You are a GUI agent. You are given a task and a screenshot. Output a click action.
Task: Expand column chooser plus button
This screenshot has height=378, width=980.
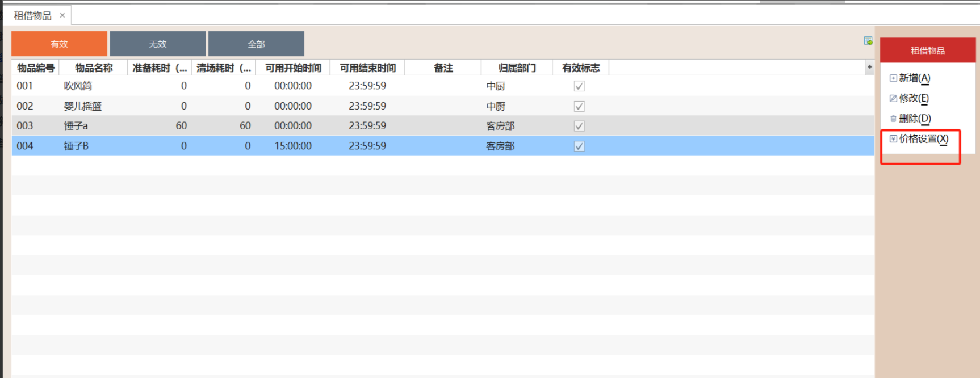pos(869,67)
